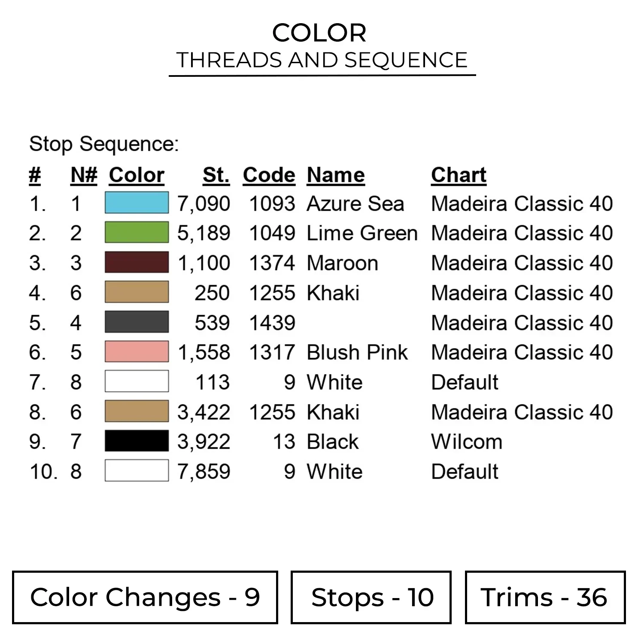644x644 pixels.
Task: Click the Wilcom chart entry
Action: (x=467, y=442)
